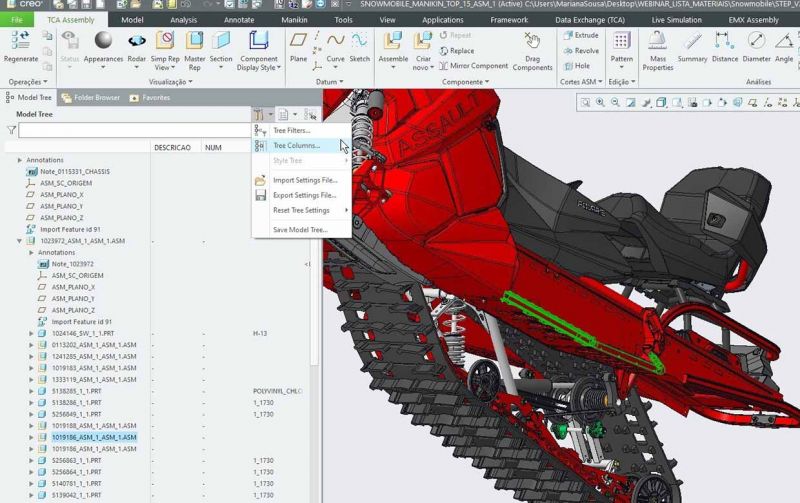Switch to the Annotate ribbon tab
This screenshot has height=503, width=800.
pyautogui.click(x=239, y=20)
